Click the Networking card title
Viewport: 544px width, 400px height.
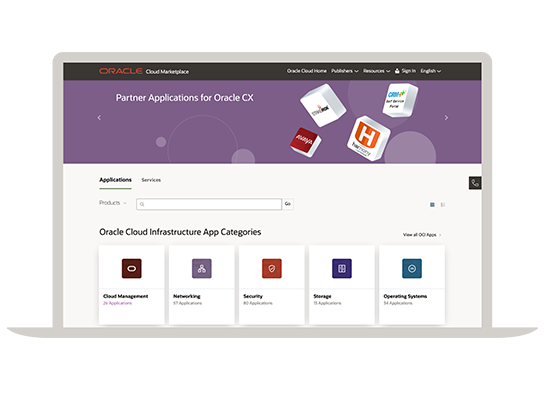[x=187, y=296]
